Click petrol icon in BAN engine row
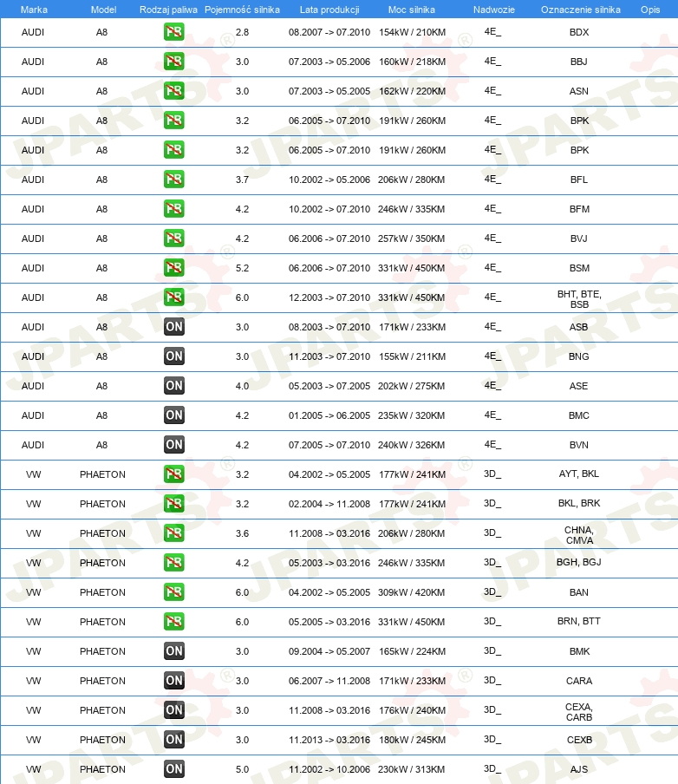This screenshot has height=784, width=678. click(174, 592)
